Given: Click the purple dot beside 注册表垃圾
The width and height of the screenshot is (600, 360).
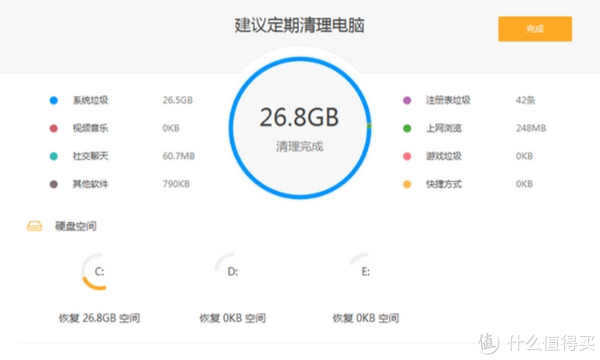Looking at the screenshot, I should point(407,100).
